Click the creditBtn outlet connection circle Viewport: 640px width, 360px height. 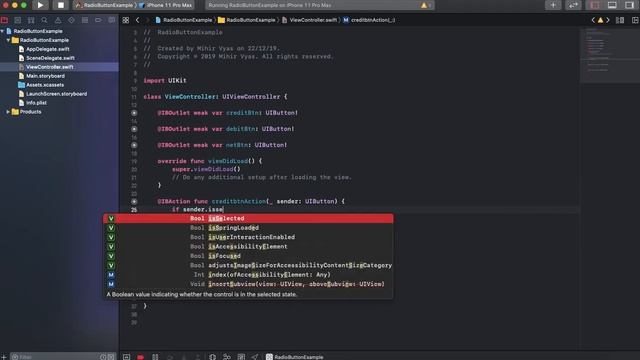click(x=134, y=113)
